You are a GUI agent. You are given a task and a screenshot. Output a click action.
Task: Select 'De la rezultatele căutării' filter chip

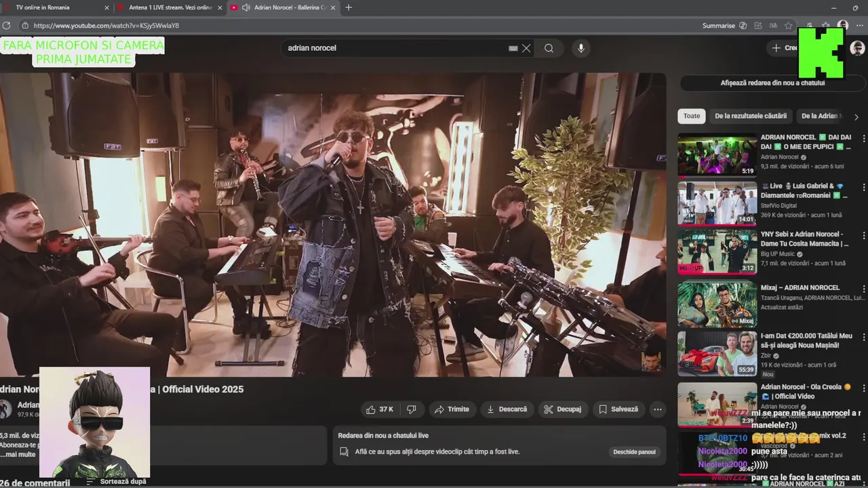coord(751,116)
